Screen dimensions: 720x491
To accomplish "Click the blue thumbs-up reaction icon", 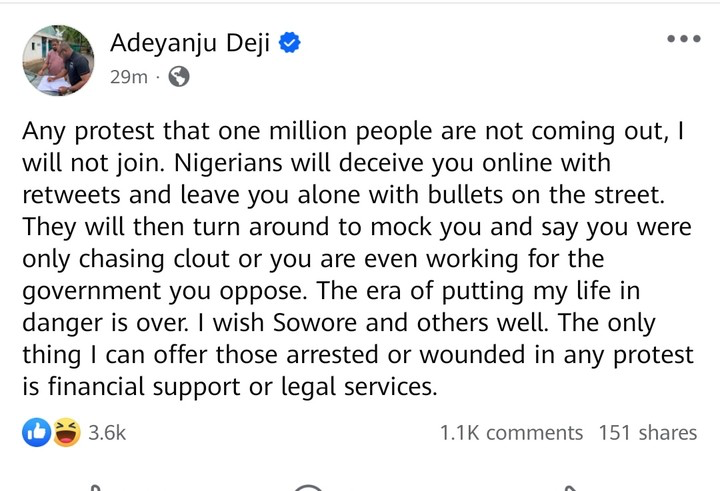I will click(x=37, y=433).
